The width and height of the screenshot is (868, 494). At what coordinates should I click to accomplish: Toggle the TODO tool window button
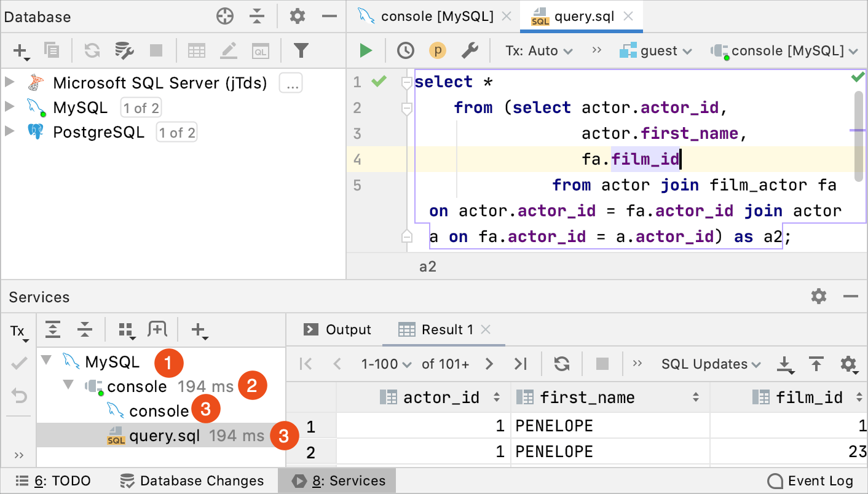click(x=53, y=480)
